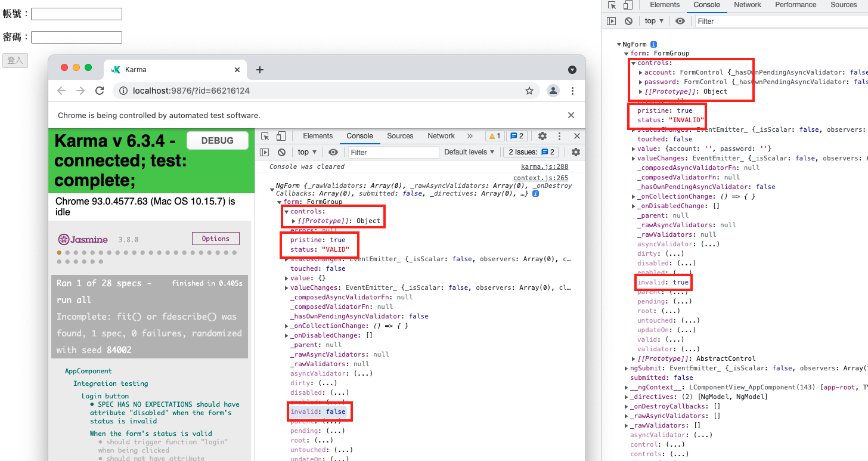
Task: Open DevTools customize menu in Karma window
Action: 560,136
